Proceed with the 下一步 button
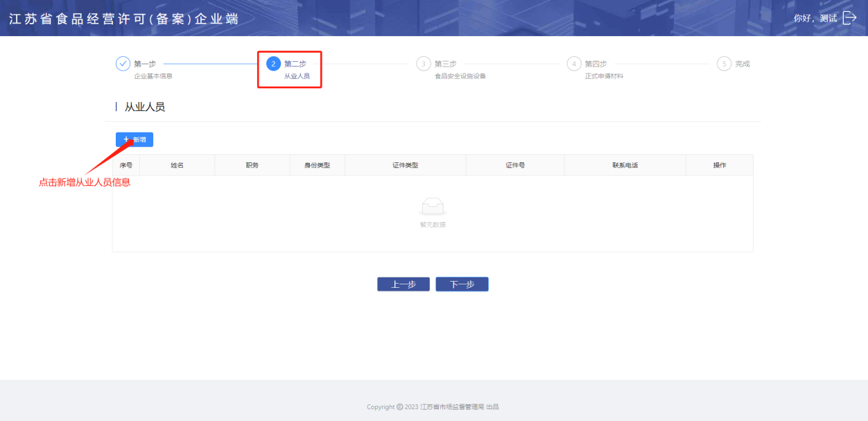This screenshot has width=868, height=421. pyautogui.click(x=462, y=284)
